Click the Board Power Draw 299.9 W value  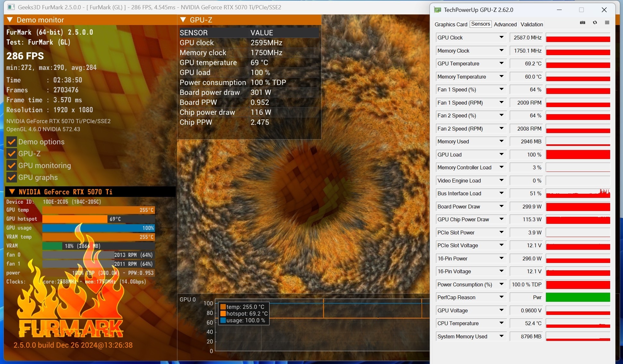(526, 207)
